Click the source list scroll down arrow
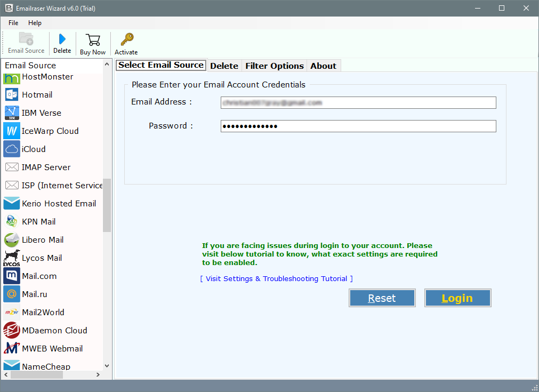Screen dimensions: 539x392 pos(107,366)
